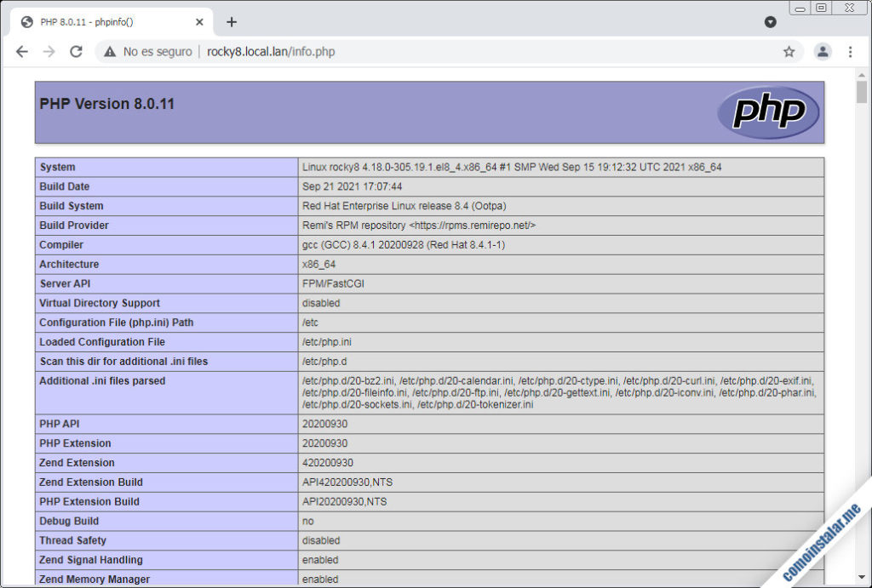Open a new browser tab
Viewport: 872px width, 588px height.
tap(231, 22)
